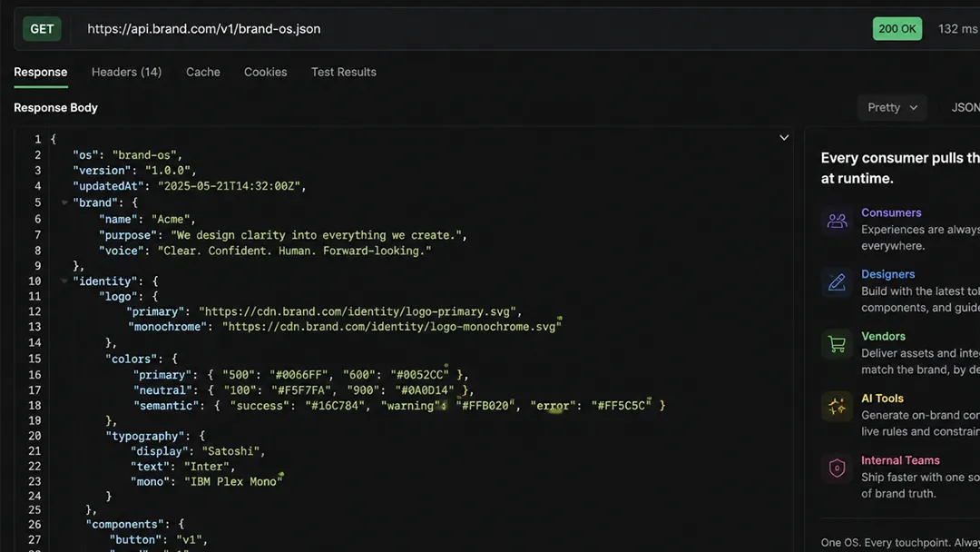
Task: Click line number 1 in the gutter
Action: (37, 139)
